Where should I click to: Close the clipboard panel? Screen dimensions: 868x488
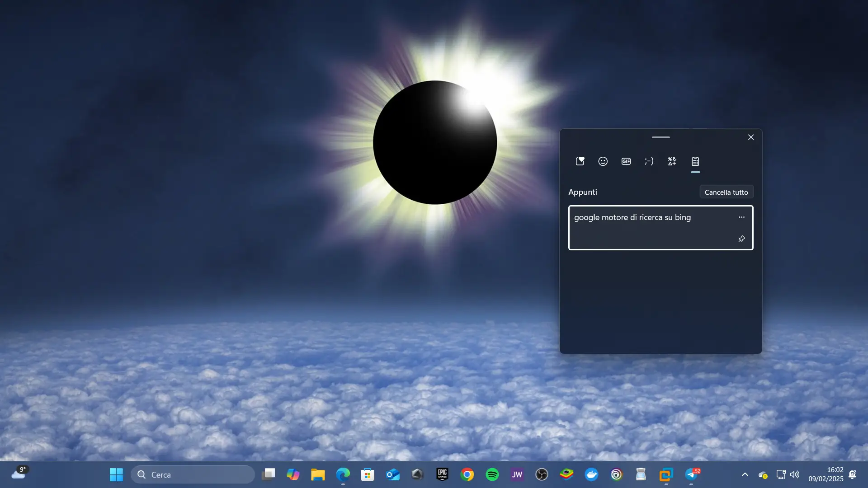751,137
